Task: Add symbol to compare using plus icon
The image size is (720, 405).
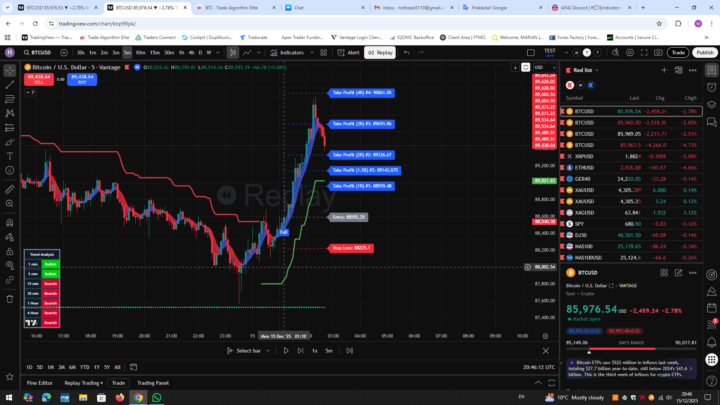Action: point(64,53)
